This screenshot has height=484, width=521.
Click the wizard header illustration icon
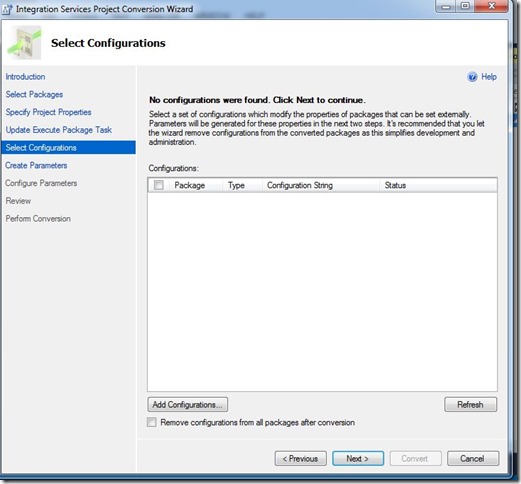pos(25,43)
